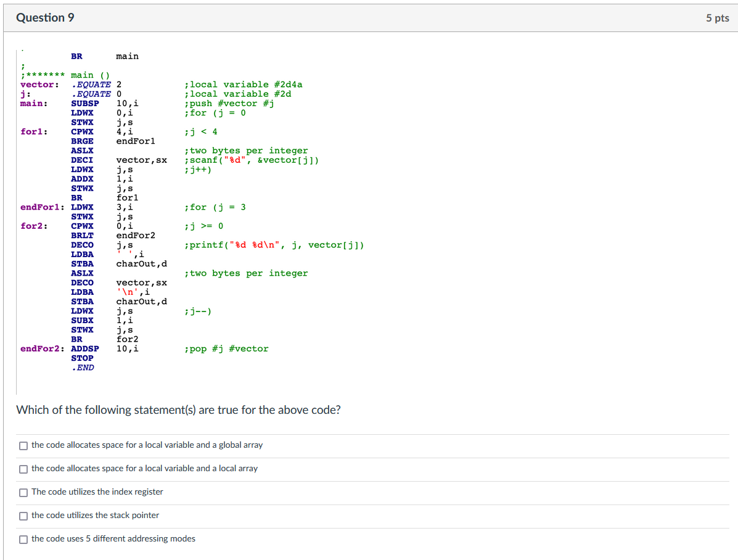Click the 'for1:' label in the listing
Screen dimensions: 738x560
point(34,131)
